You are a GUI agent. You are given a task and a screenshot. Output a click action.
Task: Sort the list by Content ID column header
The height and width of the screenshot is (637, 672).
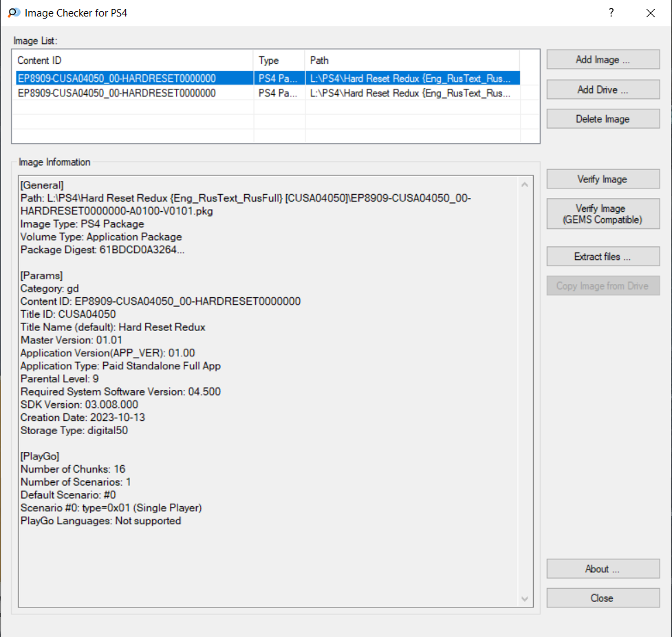click(133, 61)
